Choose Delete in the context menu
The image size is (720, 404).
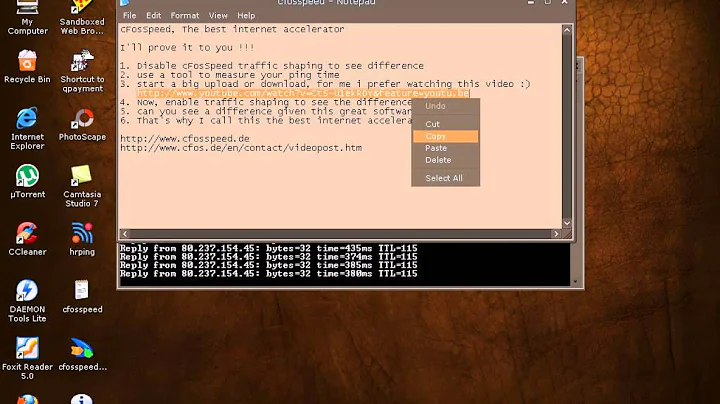point(445,160)
